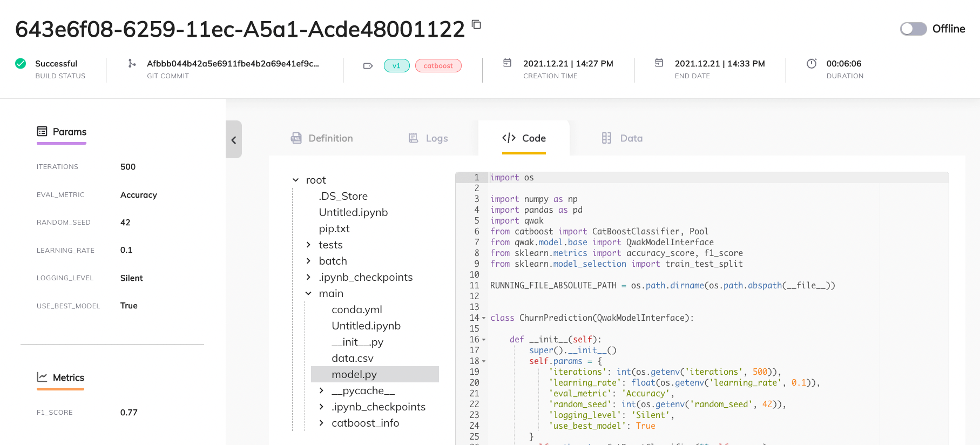Expand the catboost_info folder
Image resolution: width=980 pixels, height=445 pixels.
(x=322, y=423)
